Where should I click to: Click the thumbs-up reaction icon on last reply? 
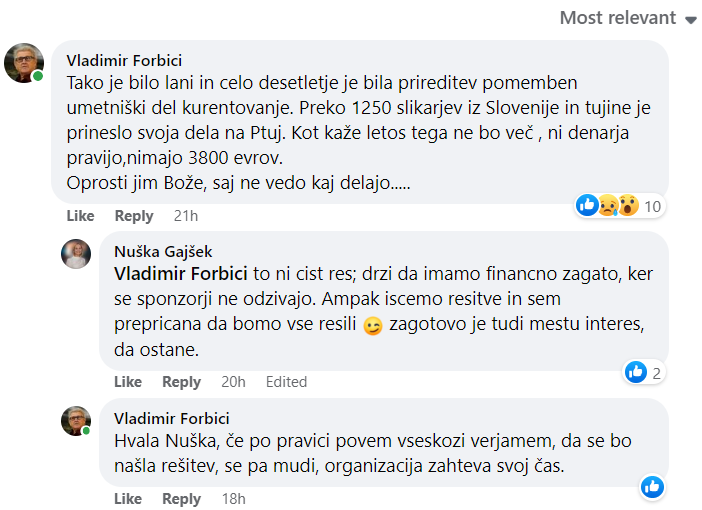652,487
